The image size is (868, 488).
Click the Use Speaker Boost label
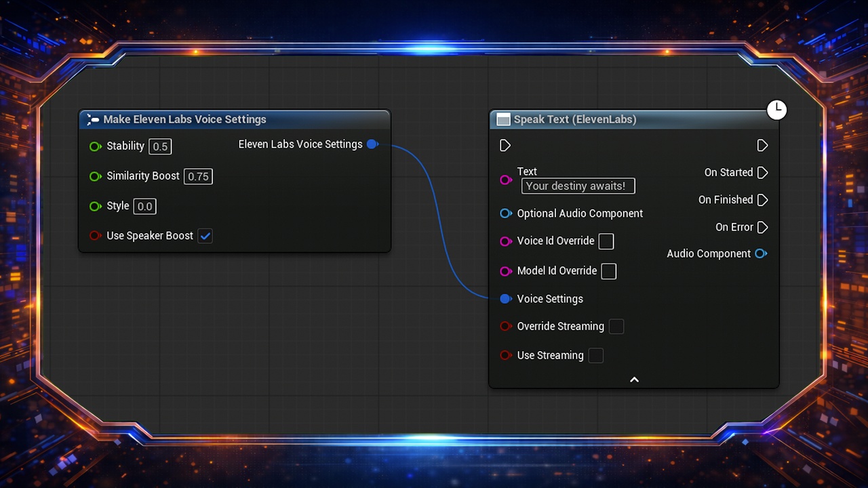(x=150, y=236)
